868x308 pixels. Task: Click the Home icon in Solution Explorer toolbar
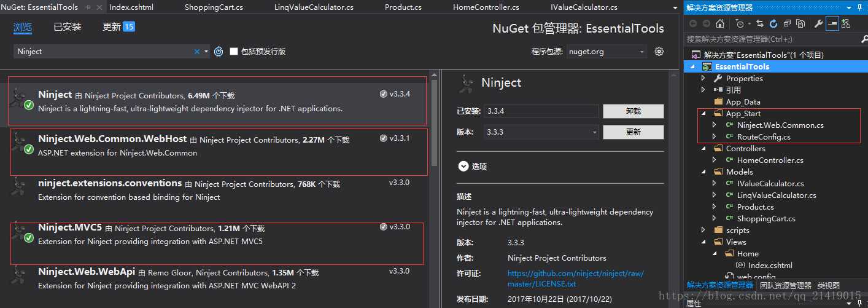720,23
